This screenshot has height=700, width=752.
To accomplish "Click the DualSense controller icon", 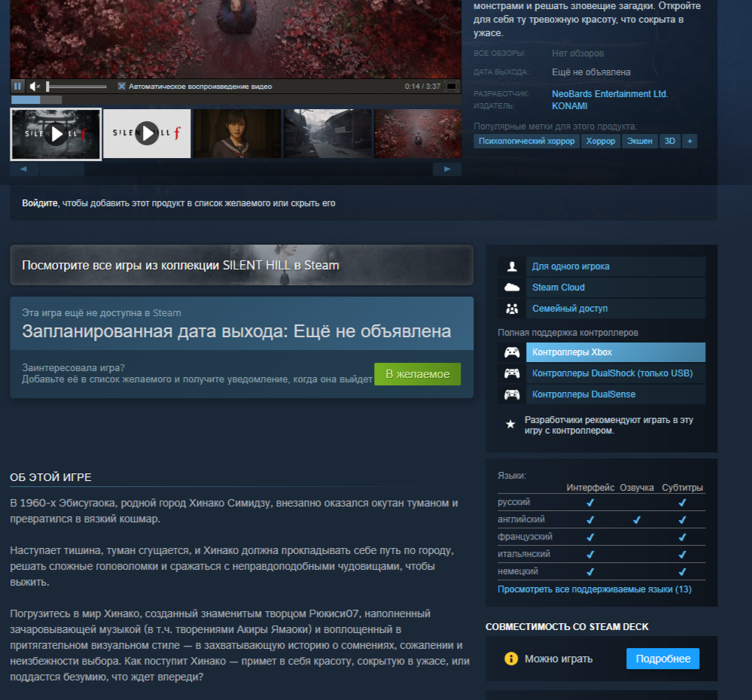I will tap(512, 394).
